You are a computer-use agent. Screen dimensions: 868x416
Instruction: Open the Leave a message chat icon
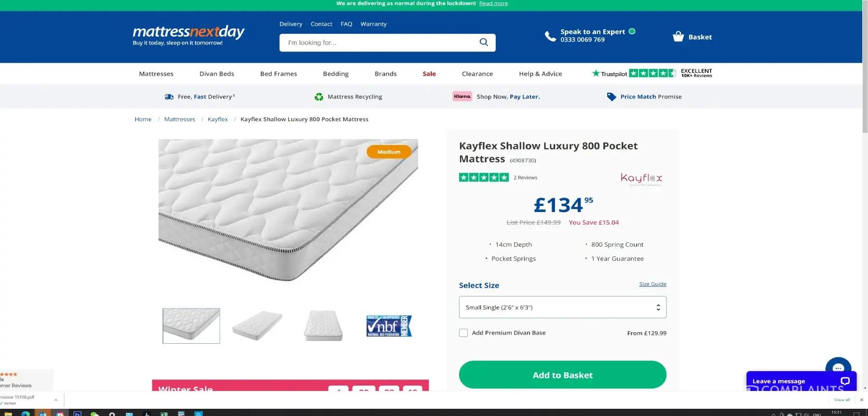click(x=845, y=381)
